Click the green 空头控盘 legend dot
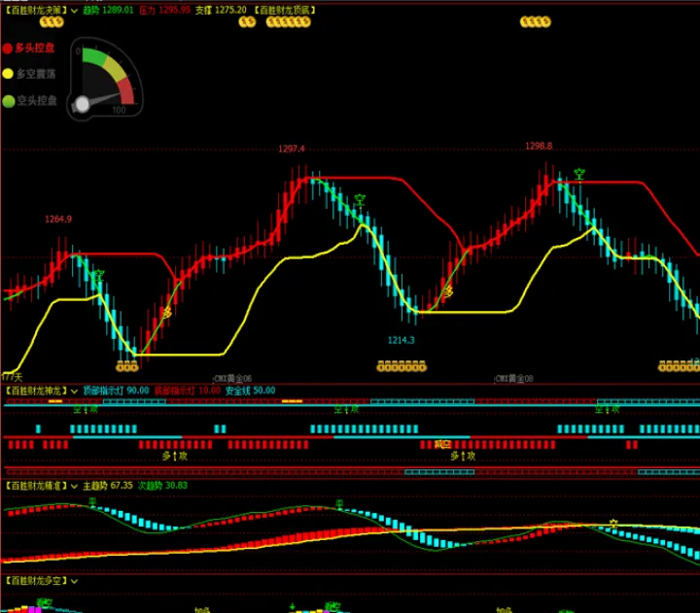 (8, 100)
